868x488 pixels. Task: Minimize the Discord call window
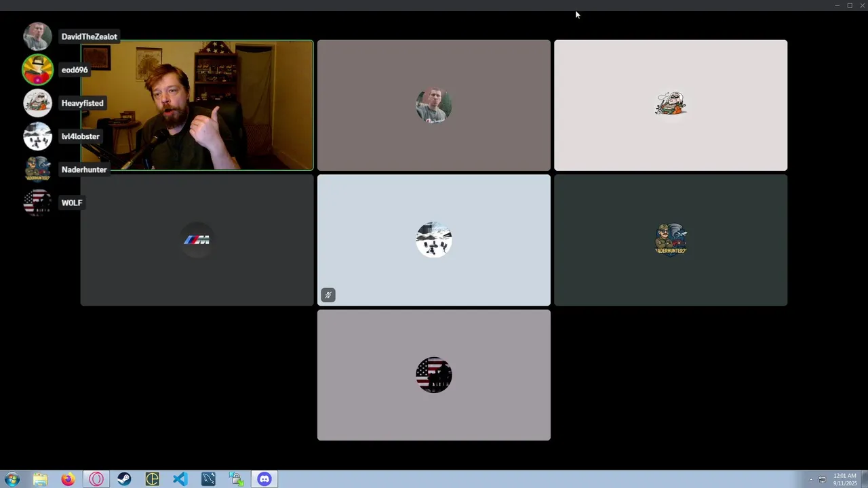point(837,5)
